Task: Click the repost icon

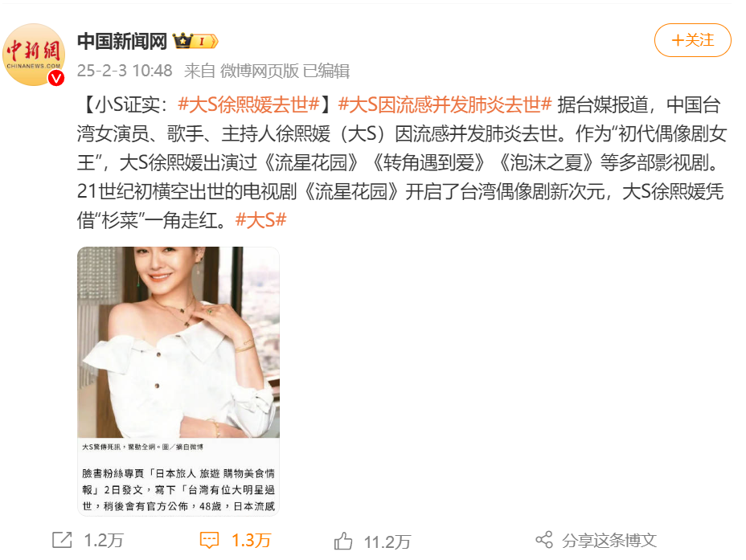Action: click(62, 540)
